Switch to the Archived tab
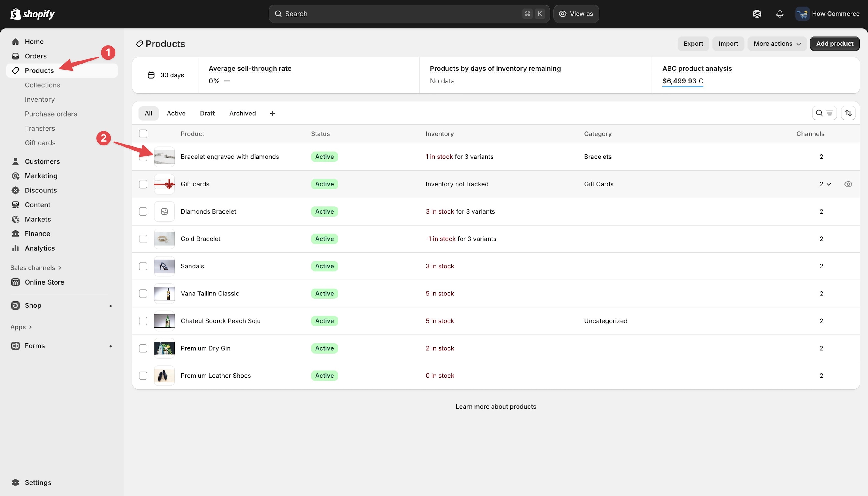This screenshot has width=868, height=496. pos(242,114)
